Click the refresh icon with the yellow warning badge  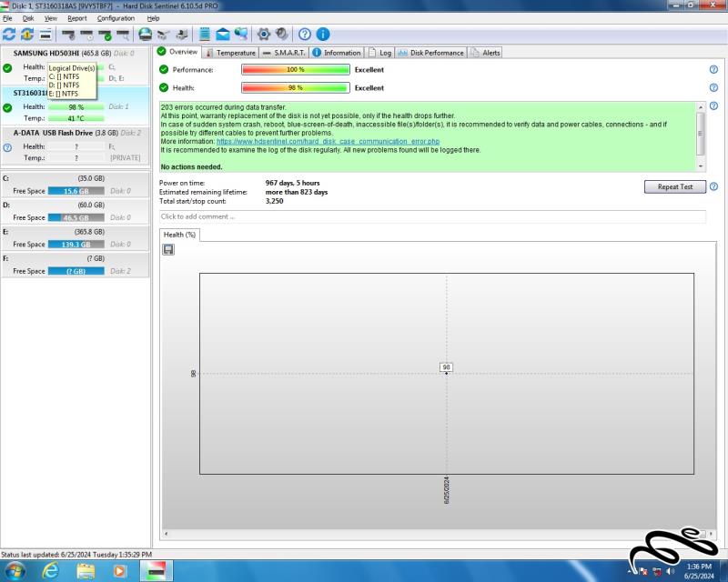click(x=27, y=35)
